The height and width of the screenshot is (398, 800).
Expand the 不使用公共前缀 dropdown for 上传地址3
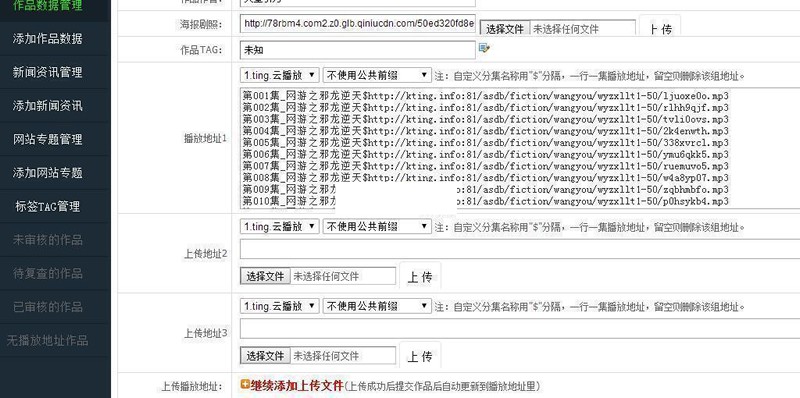pos(377,306)
